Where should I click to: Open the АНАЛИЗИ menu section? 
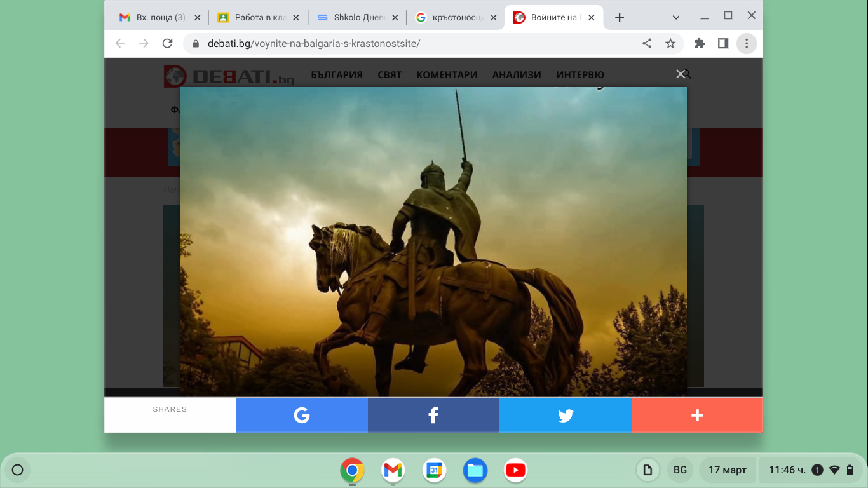click(517, 75)
